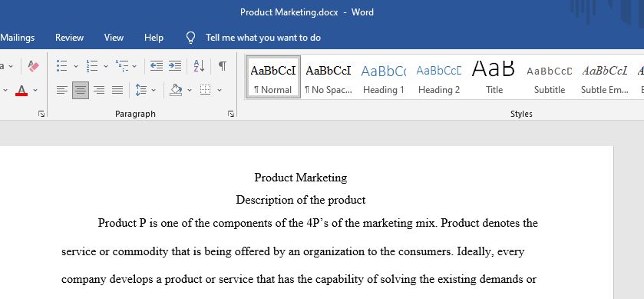The image size is (644, 299).
Task: Open the Review ribbon tab
Action: [x=69, y=38]
